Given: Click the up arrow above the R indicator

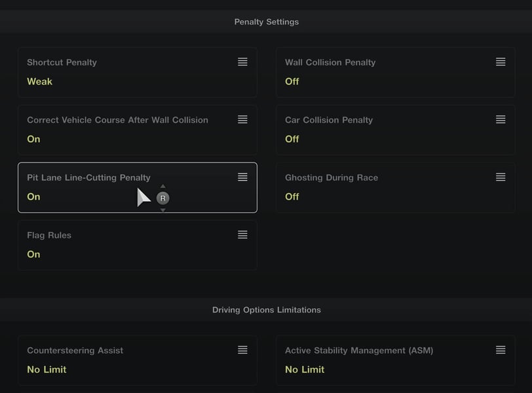Looking at the screenshot, I should 163,186.
